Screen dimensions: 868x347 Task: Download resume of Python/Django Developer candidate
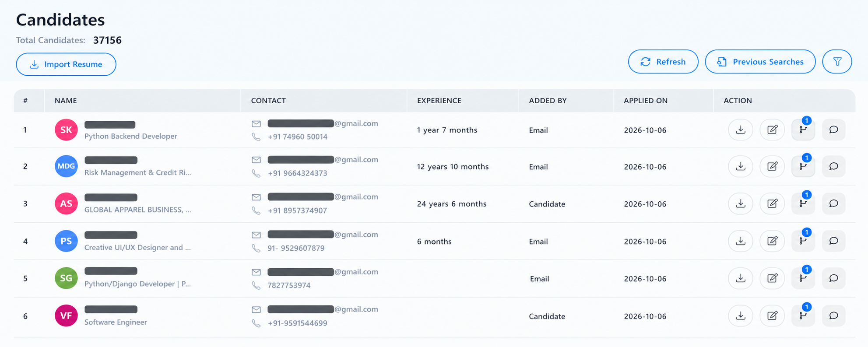click(x=741, y=278)
